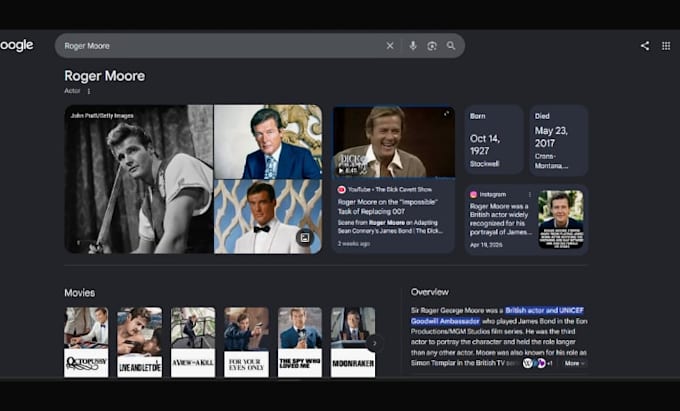Open the Born Oct 14, 1927 card

(x=494, y=140)
